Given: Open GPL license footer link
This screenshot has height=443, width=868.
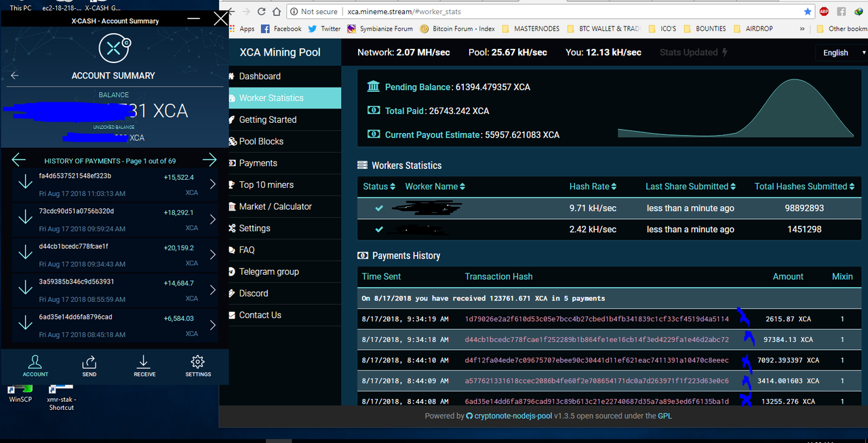Looking at the screenshot, I should click(665, 416).
